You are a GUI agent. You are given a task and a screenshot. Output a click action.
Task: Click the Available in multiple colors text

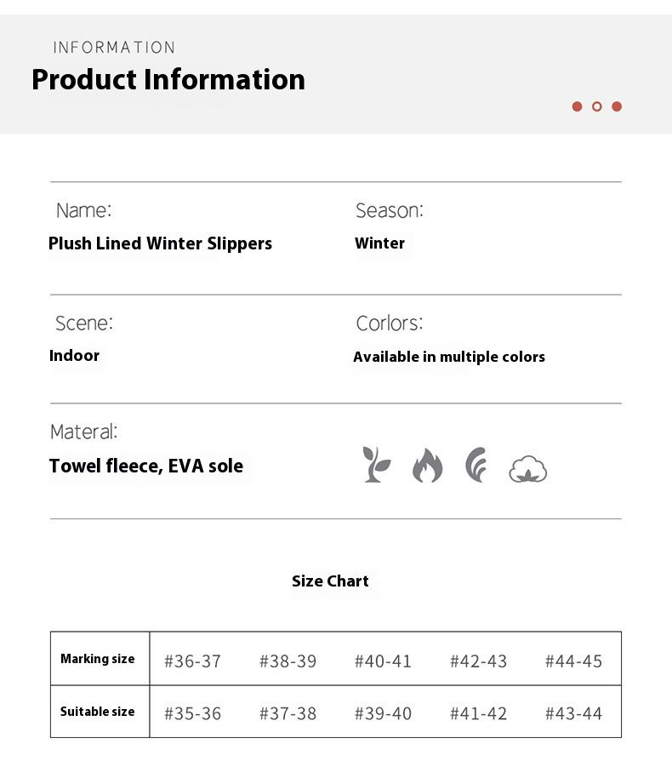click(x=449, y=357)
